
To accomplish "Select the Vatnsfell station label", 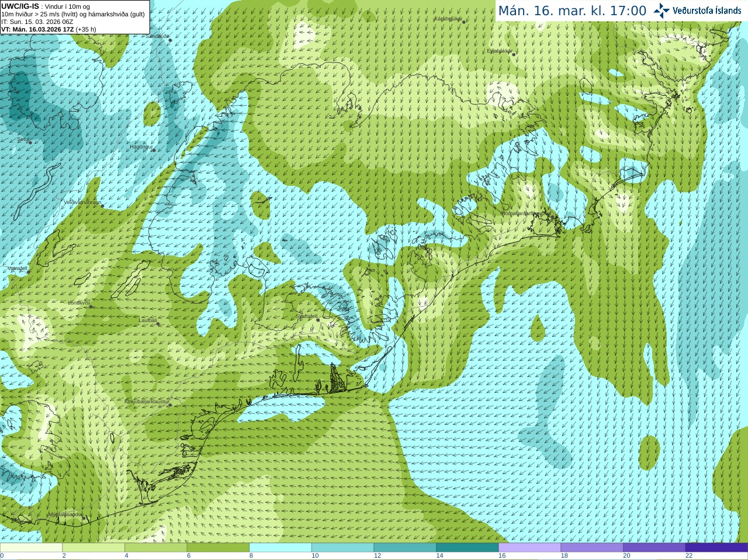I will pyautogui.click(x=18, y=268).
